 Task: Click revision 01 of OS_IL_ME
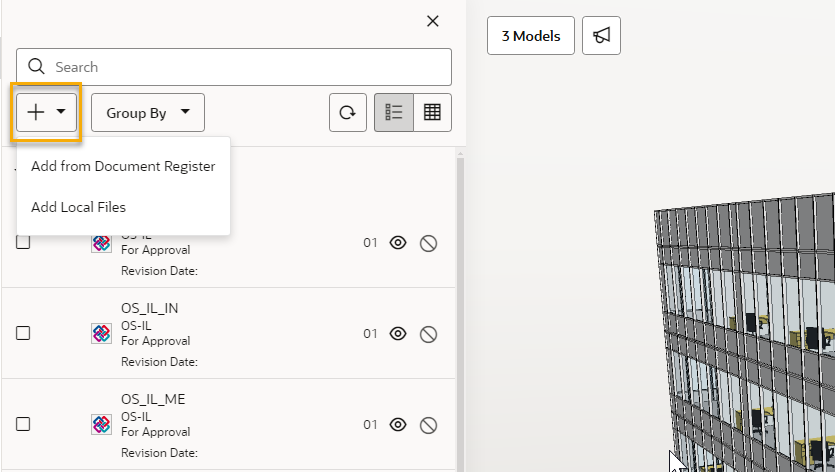click(370, 425)
